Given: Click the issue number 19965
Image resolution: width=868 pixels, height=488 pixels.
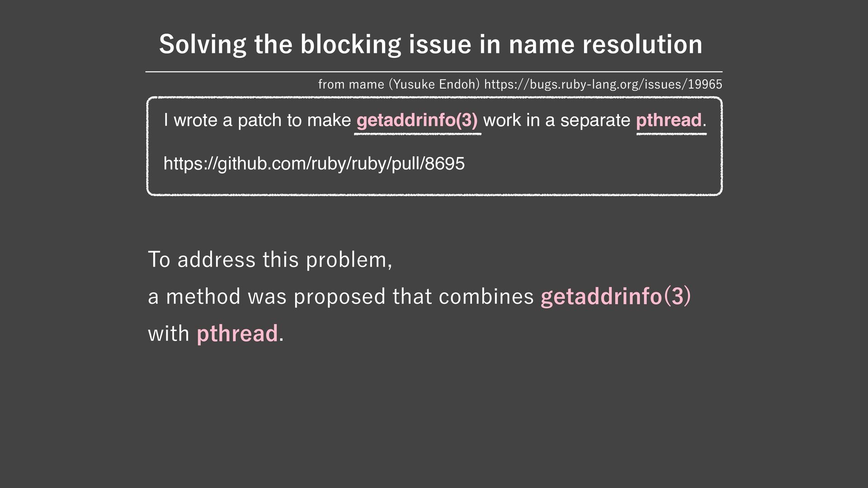Looking at the screenshot, I should point(705,84).
